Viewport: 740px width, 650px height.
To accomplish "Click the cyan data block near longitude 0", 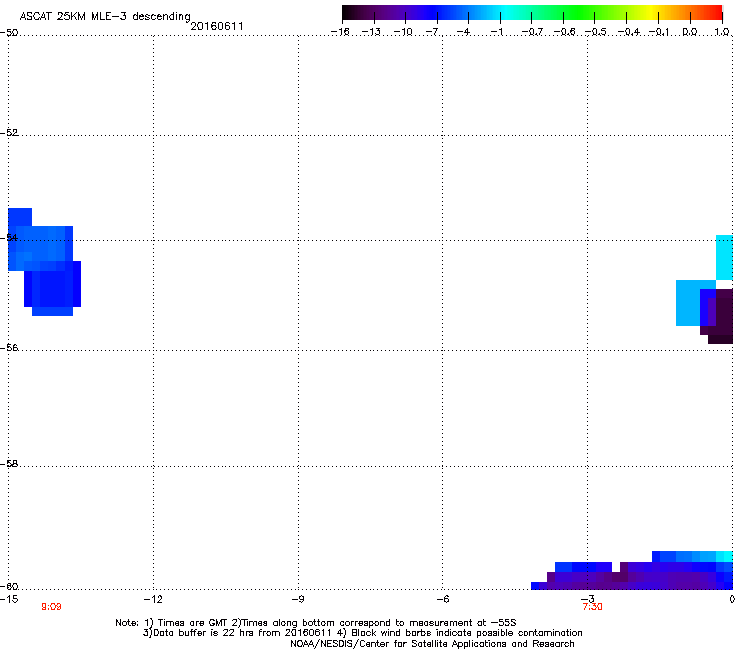I will [x=724, y=257].
